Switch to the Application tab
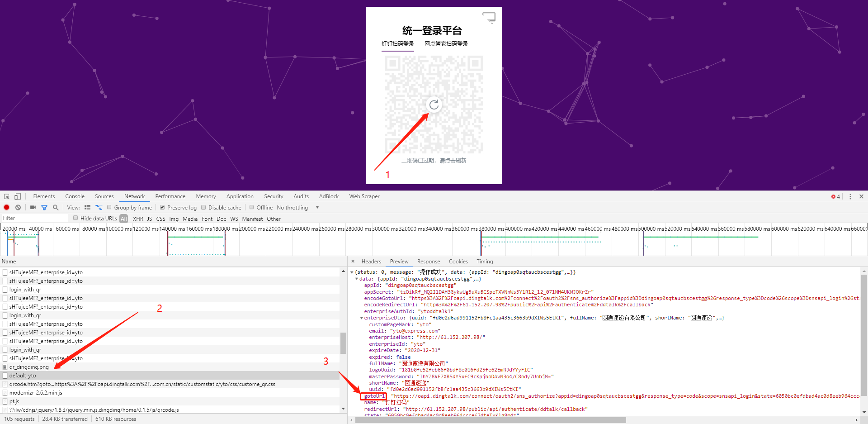The image size is (868, 424). (x=240, y=196)
